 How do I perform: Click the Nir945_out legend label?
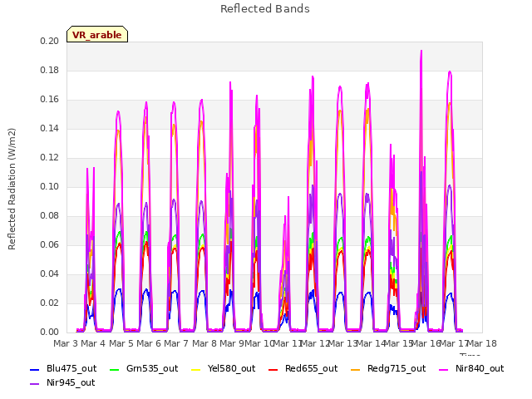[71, 382]
